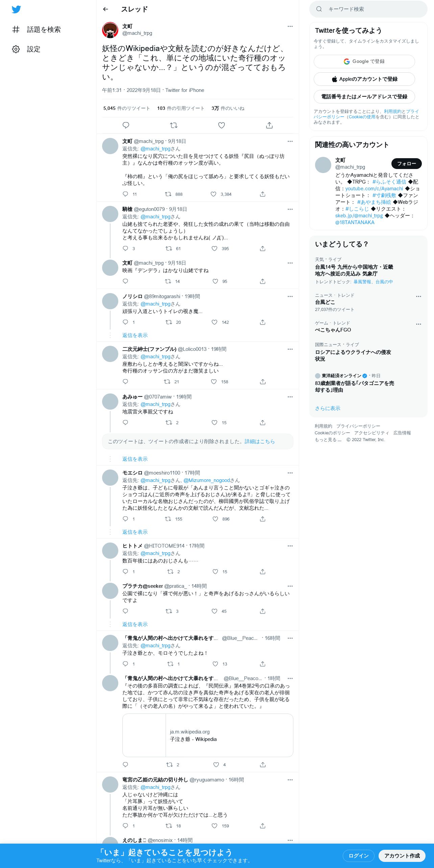Click the キーワード検索 search field
434x868 pixels.
pos(368,9)
